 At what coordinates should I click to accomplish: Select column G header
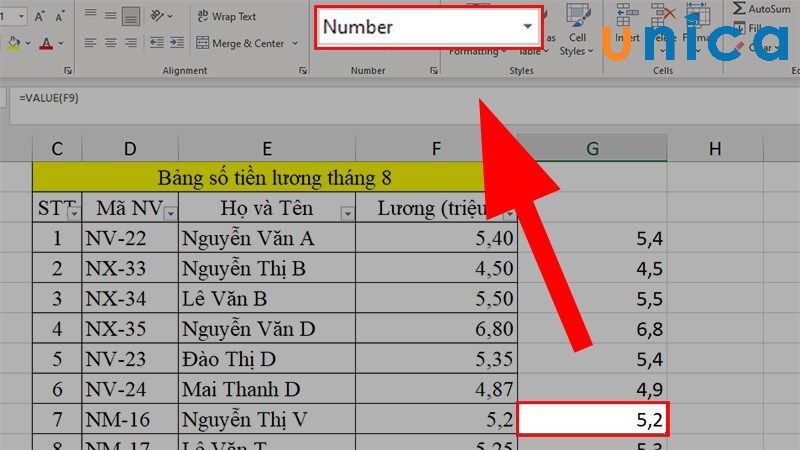tap(592, 148)
